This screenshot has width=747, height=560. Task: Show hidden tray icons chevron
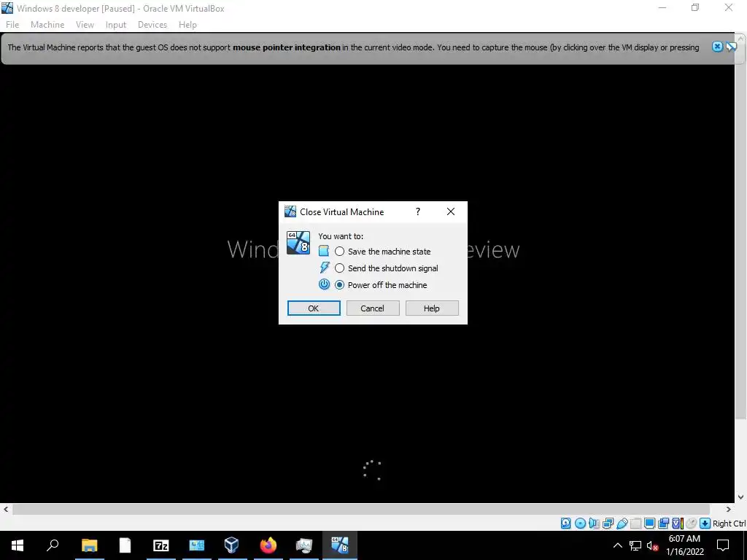617,545
